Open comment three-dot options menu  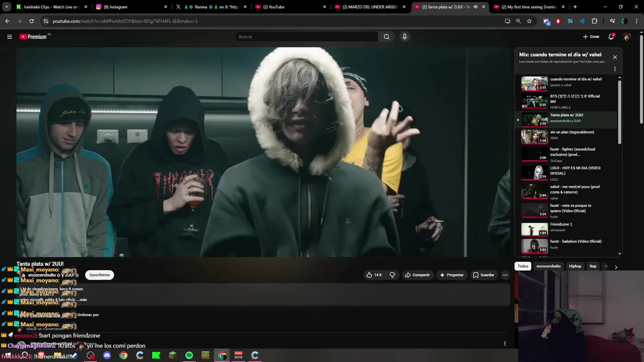tap(505, 344)
